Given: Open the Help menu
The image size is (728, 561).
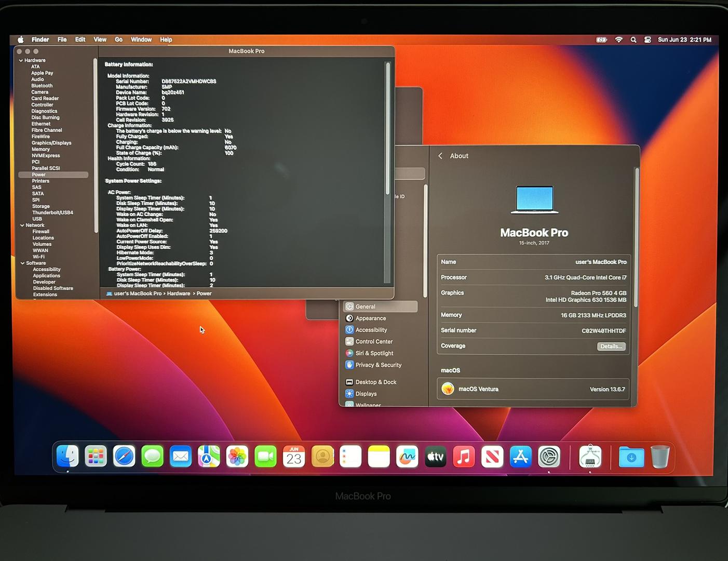Looking at the screenshot, I should pyautogui.click(x=166, y=39).
